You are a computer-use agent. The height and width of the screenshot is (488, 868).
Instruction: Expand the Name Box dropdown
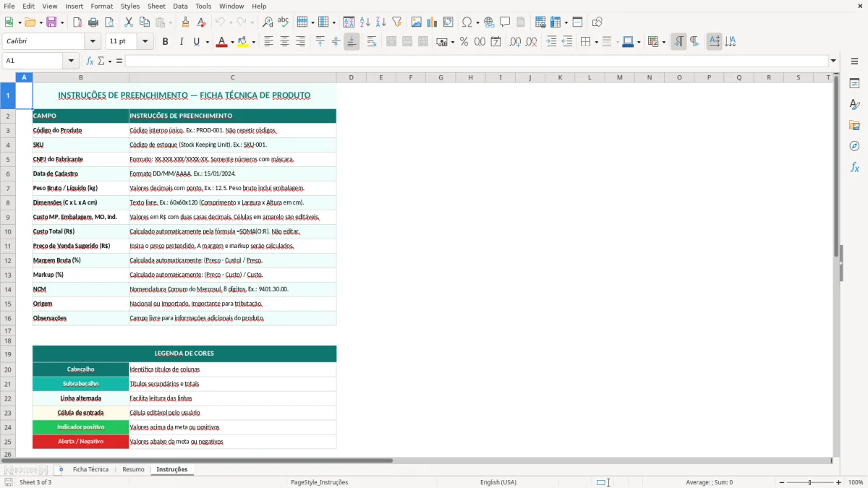71,61
